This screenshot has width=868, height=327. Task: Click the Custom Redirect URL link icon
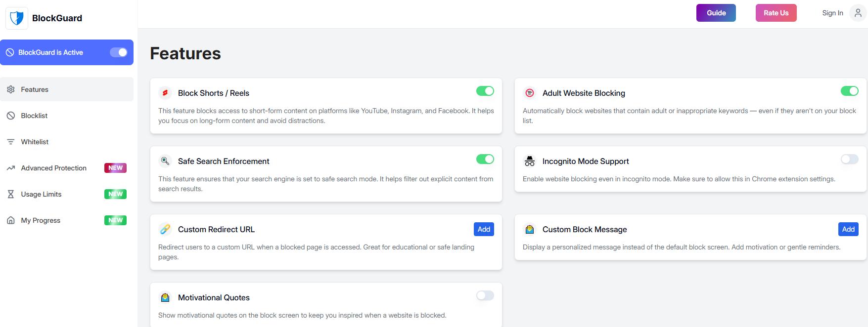165,229
